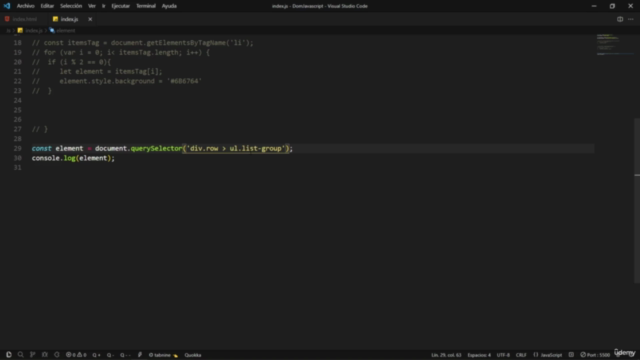Change file encoding UTF-8
The image size is (640, 360).
pyautogui.click(x=503, y=355)
